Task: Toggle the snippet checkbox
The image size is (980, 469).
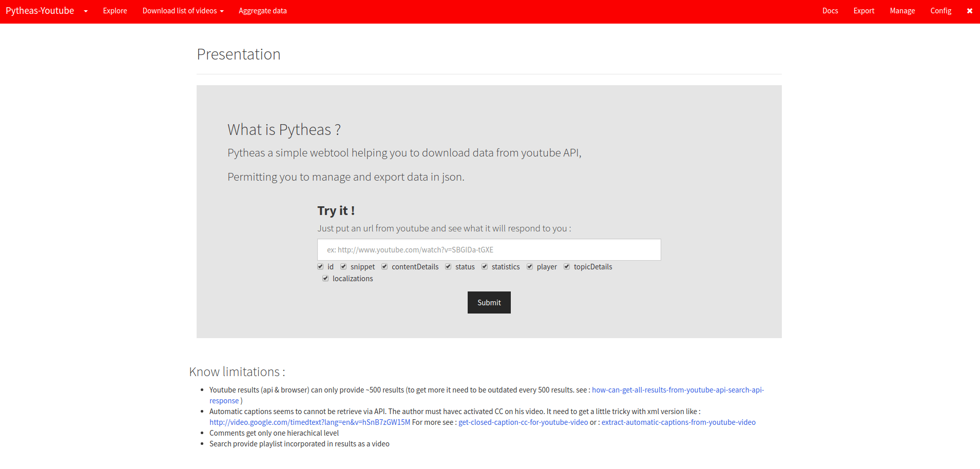Action: pyautogui.click(x=343, y=266)
